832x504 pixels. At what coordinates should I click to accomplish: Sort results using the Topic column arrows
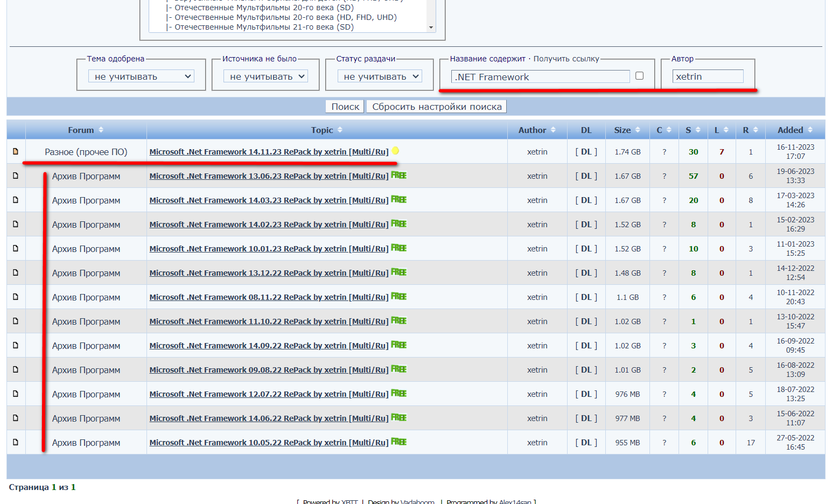click(x=340, y=130)
